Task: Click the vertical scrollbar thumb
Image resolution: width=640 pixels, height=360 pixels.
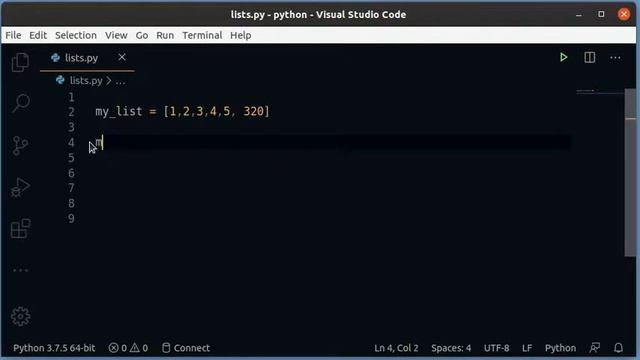Action: coord(630,172)
